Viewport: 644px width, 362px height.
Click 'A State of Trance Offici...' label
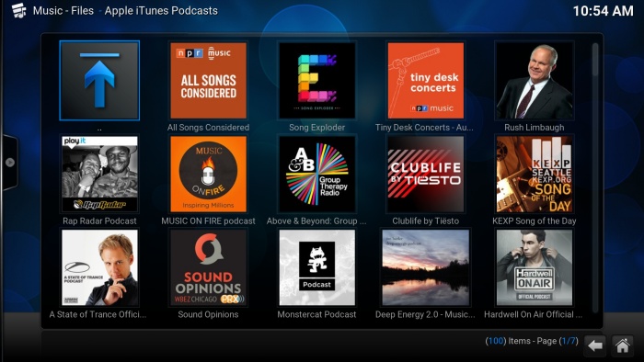tap(98, 314)
